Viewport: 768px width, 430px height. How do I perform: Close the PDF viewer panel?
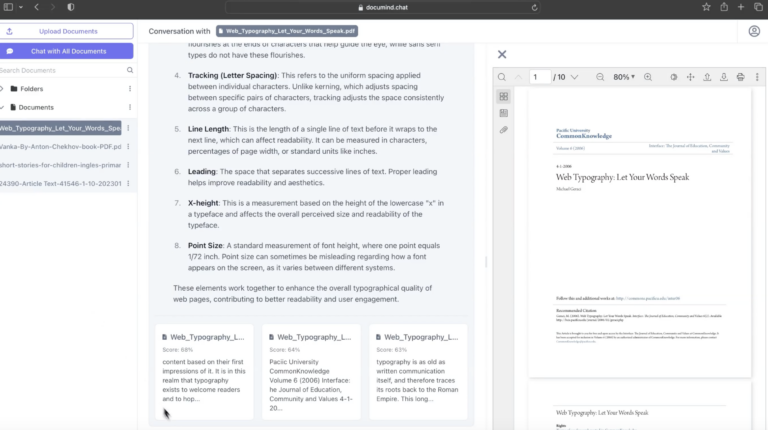pos(502,54)
